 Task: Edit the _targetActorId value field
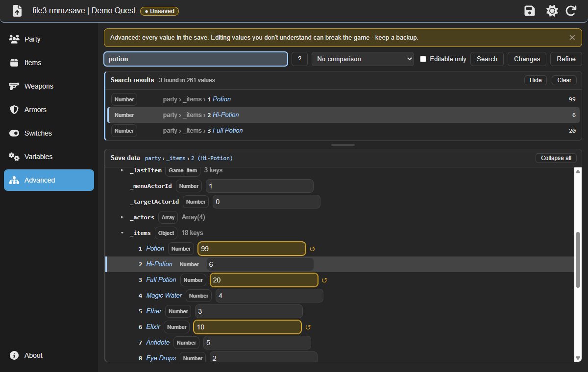[x=266, y=202]
